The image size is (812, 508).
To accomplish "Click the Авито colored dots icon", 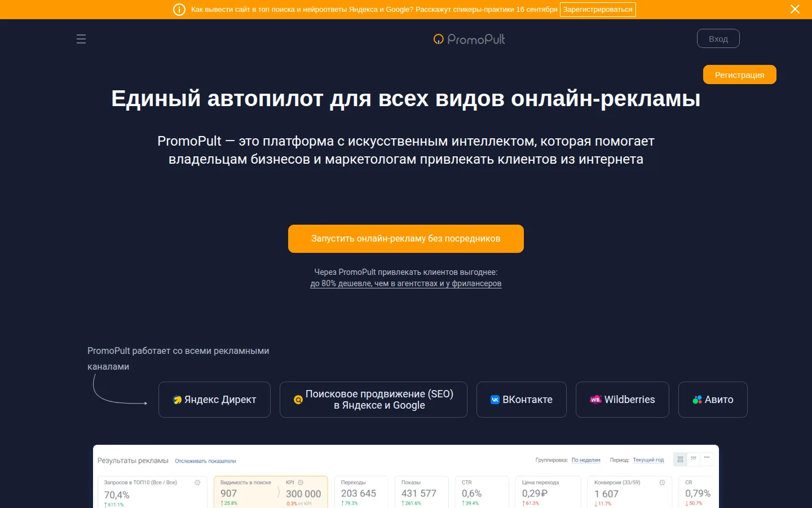I will pos(698,400).
